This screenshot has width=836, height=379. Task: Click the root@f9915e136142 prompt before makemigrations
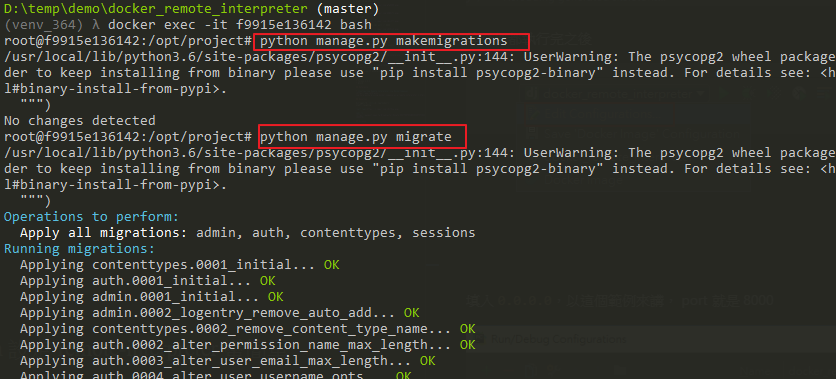[x=128, y=41]
